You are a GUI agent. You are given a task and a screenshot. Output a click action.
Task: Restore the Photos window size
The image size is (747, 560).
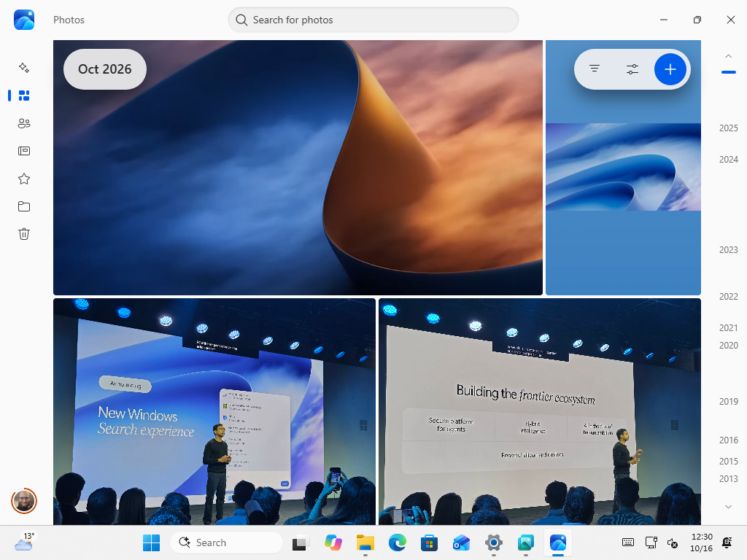(x=697, y=20)
